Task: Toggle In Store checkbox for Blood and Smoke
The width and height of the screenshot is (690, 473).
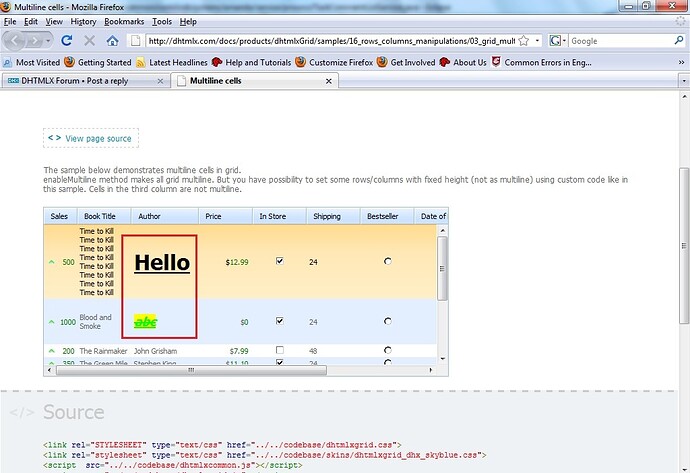Action: [x=280, y=321]
